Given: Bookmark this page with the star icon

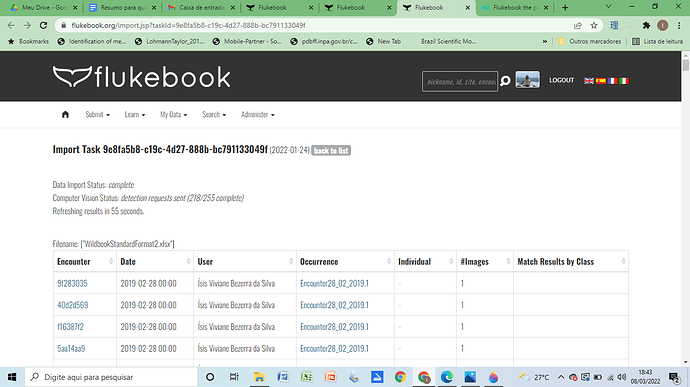Looking at the screenshot, I should coord(594,26).
